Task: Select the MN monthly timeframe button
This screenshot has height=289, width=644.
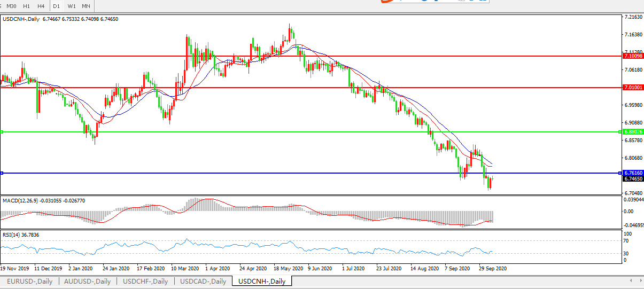Action: point(86,6)
